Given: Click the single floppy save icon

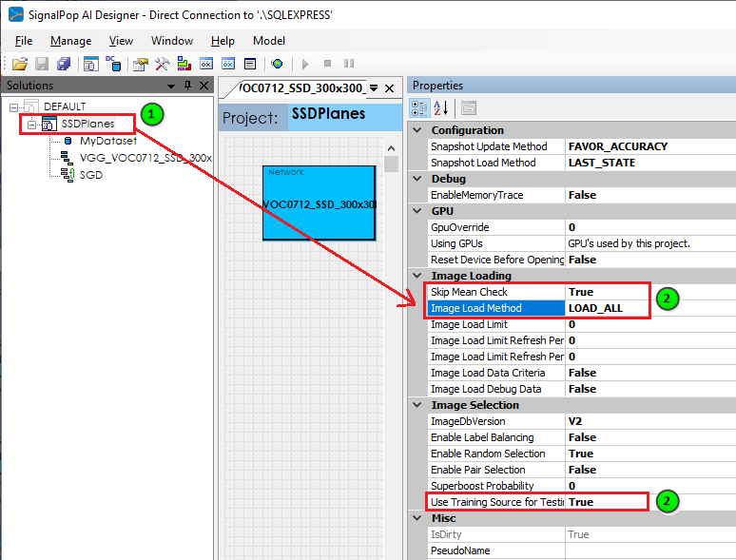Looking at the screenshot, I should pyautogui.click(x=42, y=64).
